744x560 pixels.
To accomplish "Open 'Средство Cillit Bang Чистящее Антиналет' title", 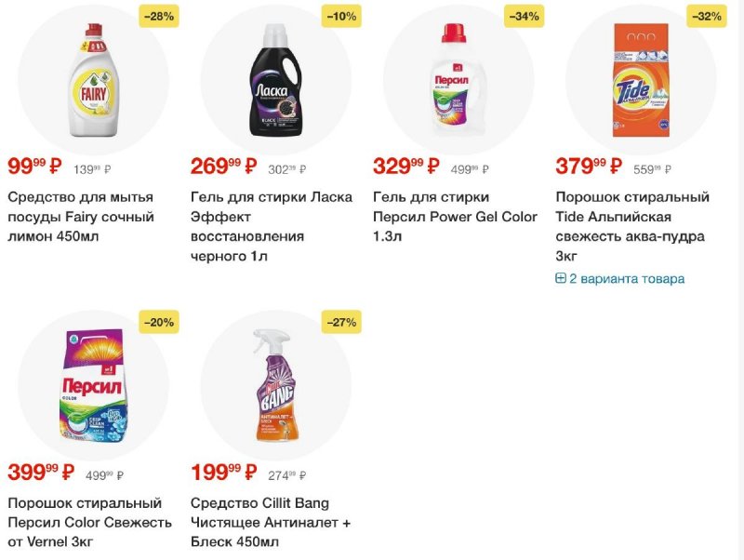I will point(271,522).
